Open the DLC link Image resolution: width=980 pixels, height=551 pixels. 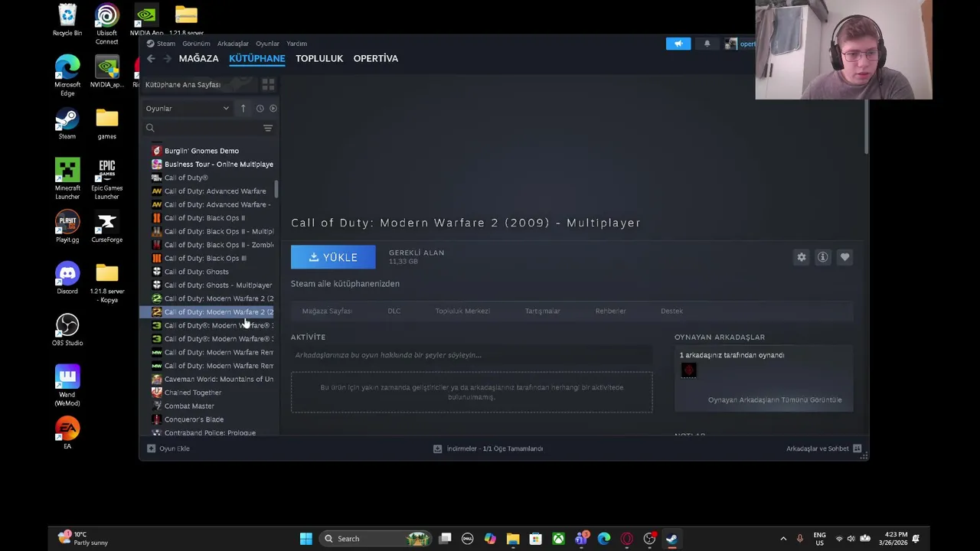[394, 311]
